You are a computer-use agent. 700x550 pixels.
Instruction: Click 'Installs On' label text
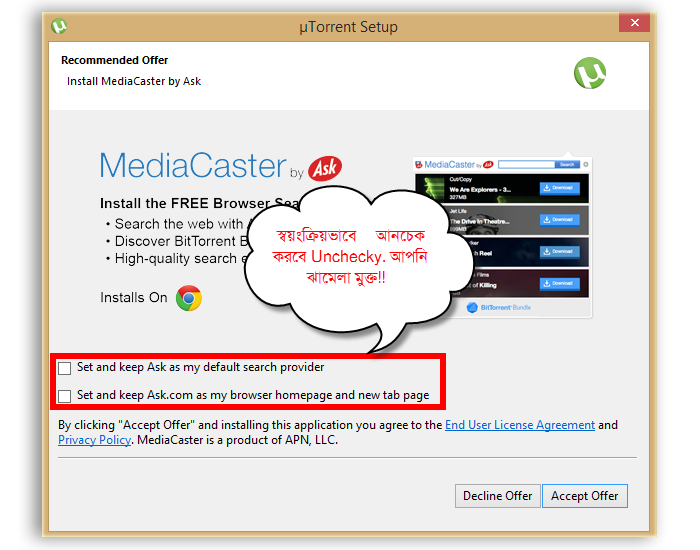(133, 298)
